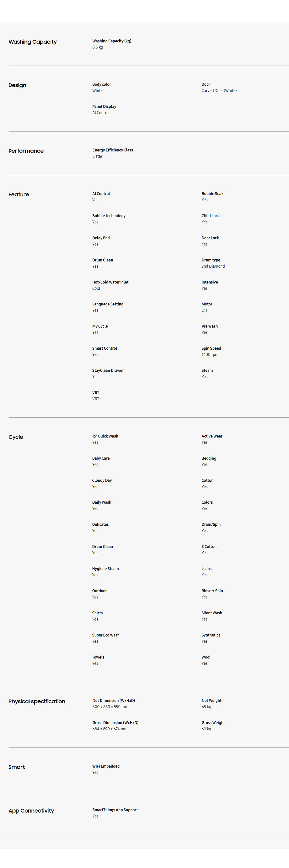Click the Carved Door (White) value
The height and width of the screenshot is (868, 289).
[x=219, y=91]
